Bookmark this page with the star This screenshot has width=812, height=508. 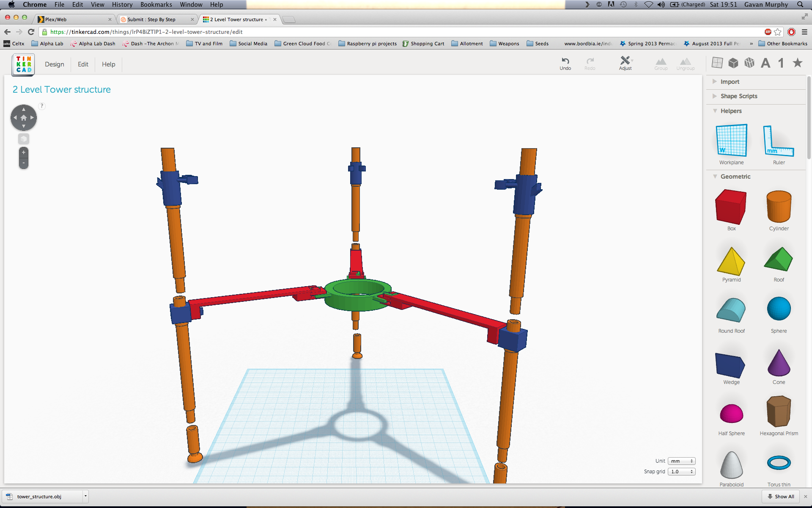click(778, 32)
